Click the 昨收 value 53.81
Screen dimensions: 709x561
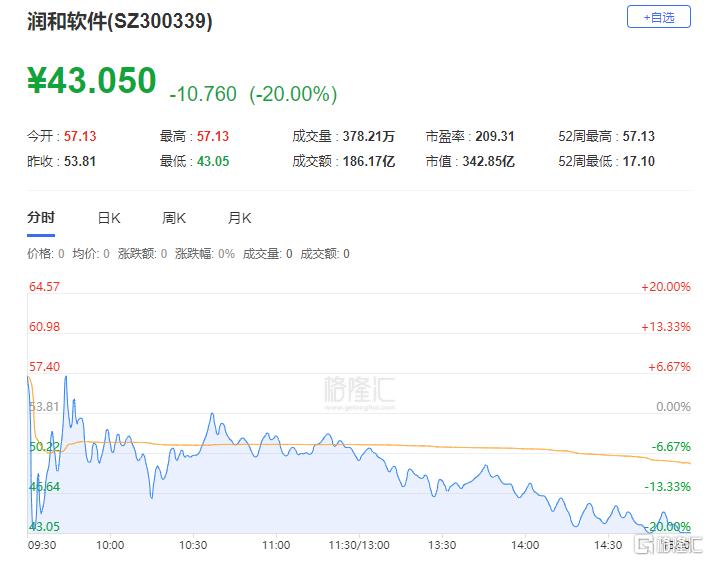point(80,161)
